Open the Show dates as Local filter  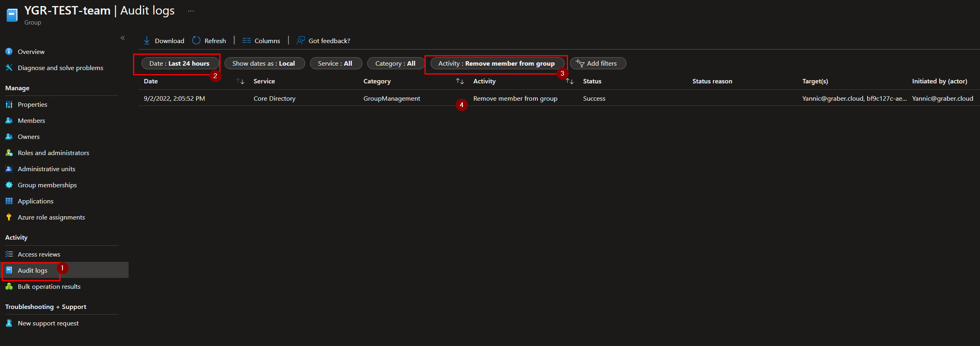pos(264,64)
